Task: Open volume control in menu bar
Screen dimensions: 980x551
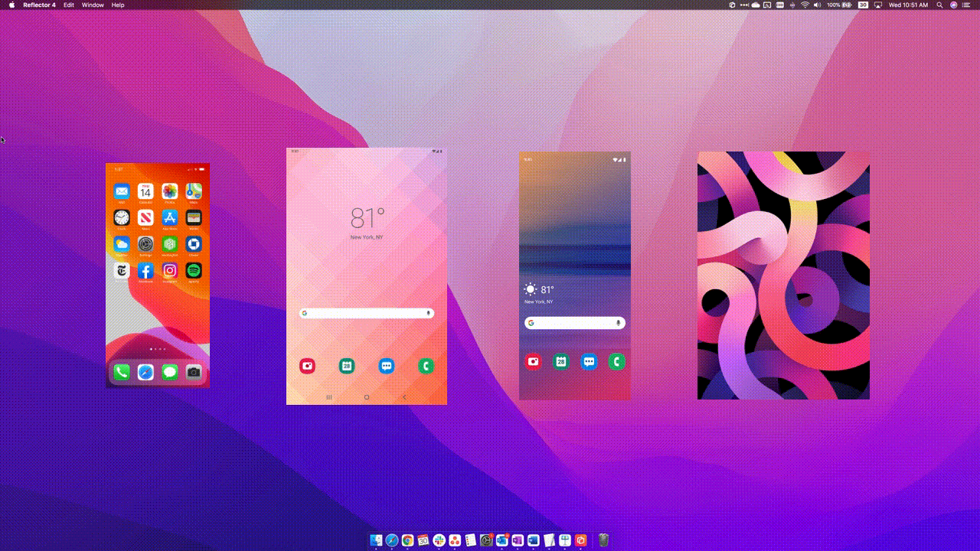Action: (817, 5)
